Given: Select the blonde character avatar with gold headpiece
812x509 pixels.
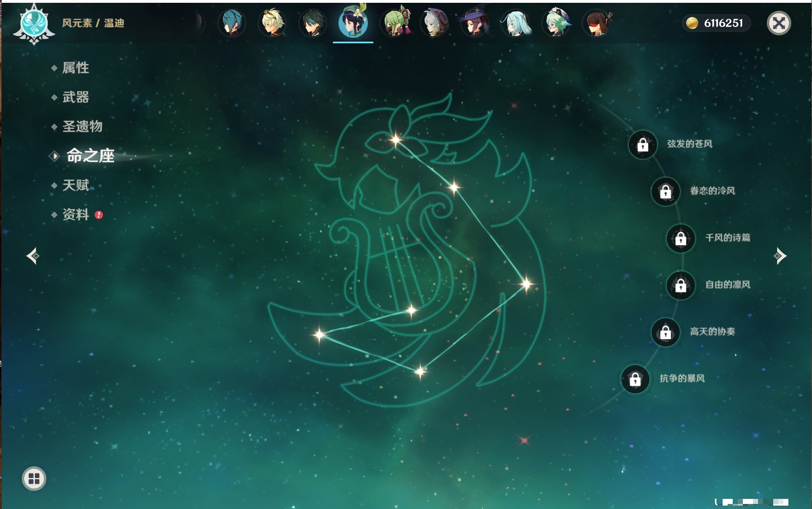Looking at the screenshot, I should 272,23.
